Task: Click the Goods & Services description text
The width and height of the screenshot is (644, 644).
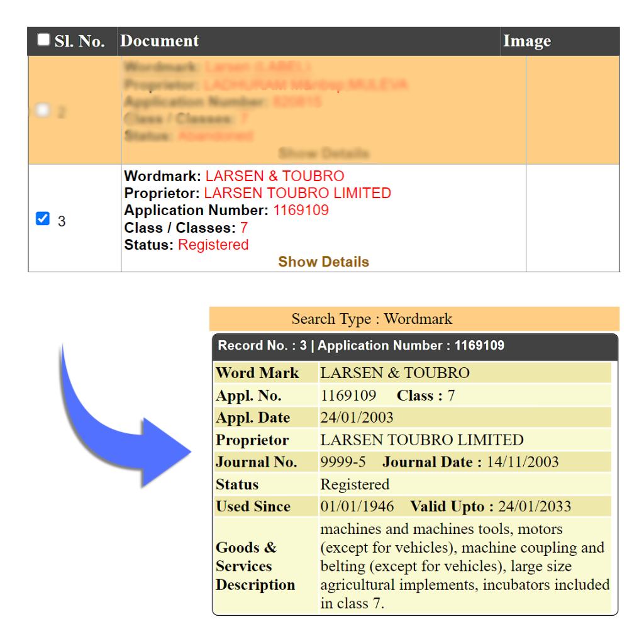Action: point(464,566)
